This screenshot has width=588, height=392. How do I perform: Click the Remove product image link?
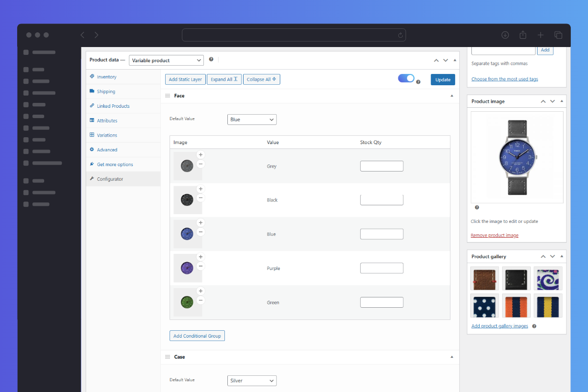coord(494,236)
